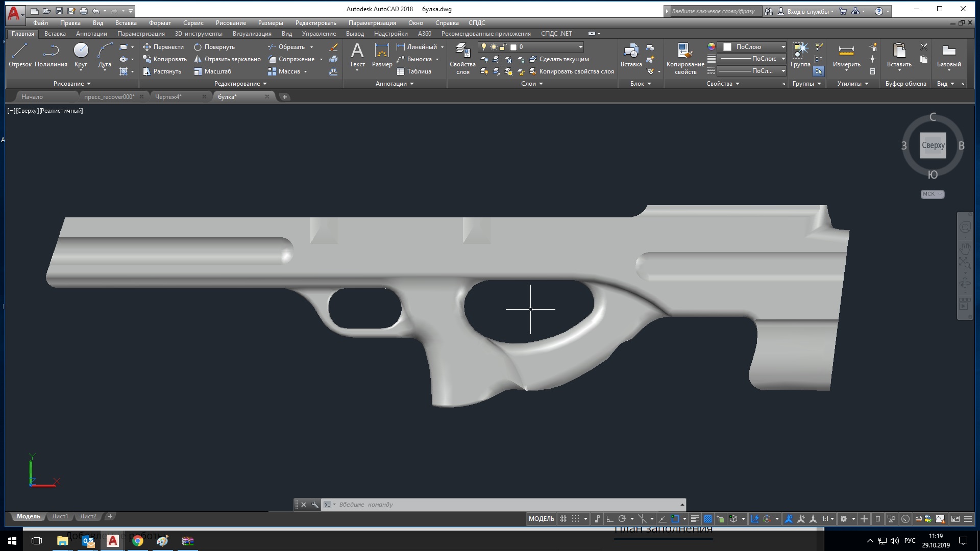Switch to the Аннотации ribbon tab
Viewport: 980px width, 551px height.
[91, 34]
